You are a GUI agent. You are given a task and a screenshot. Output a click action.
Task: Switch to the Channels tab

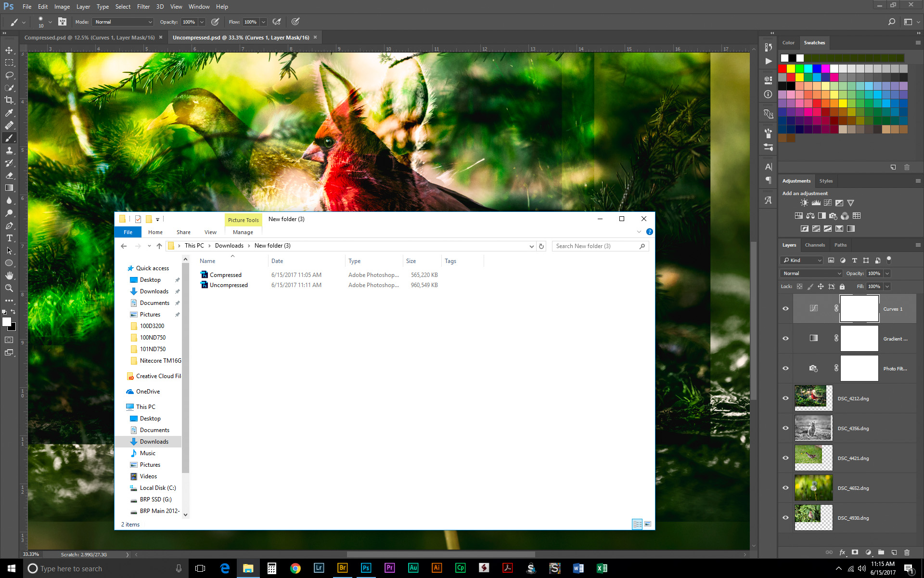815,245
